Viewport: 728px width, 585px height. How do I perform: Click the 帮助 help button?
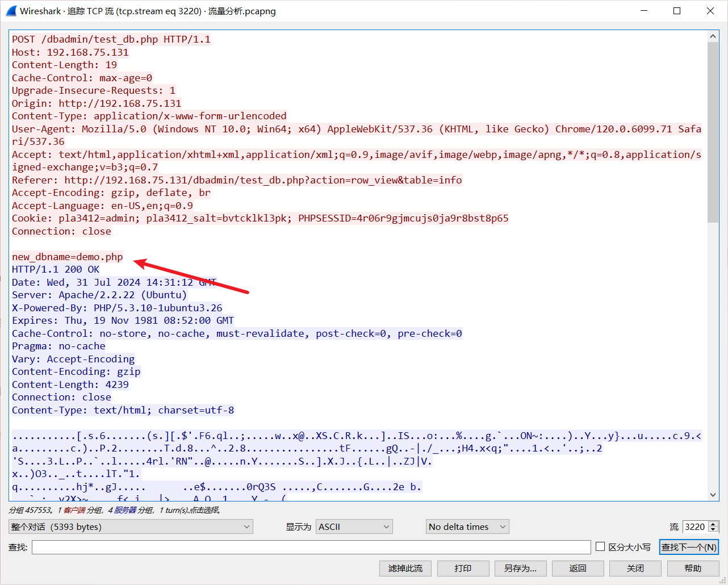tap(693, 568)
